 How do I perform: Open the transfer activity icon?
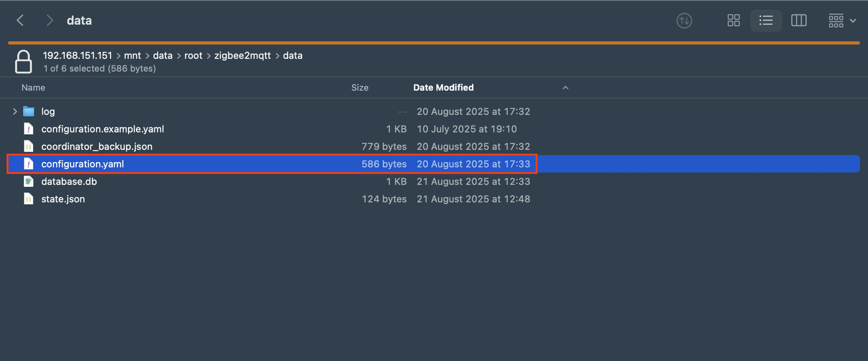click(684, 21)
